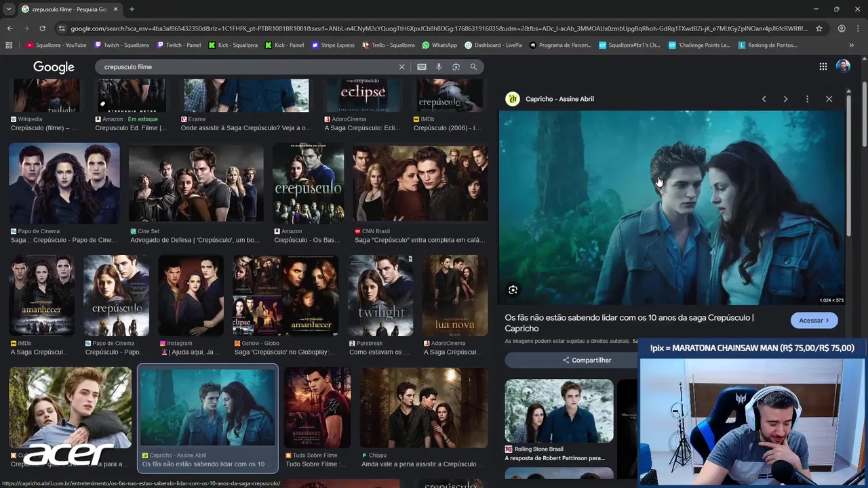Clear the search box with the X icon

point(401,67)
